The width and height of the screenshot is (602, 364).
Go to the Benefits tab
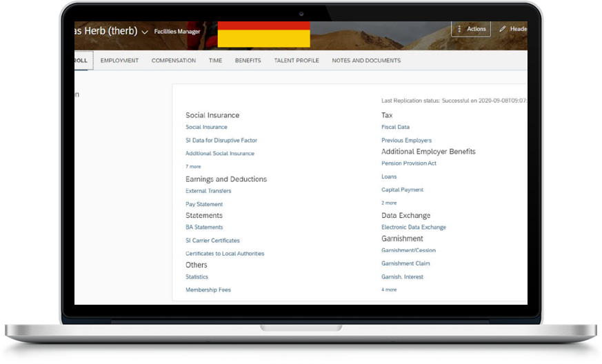pyautogui.click(x=248, y=61)
